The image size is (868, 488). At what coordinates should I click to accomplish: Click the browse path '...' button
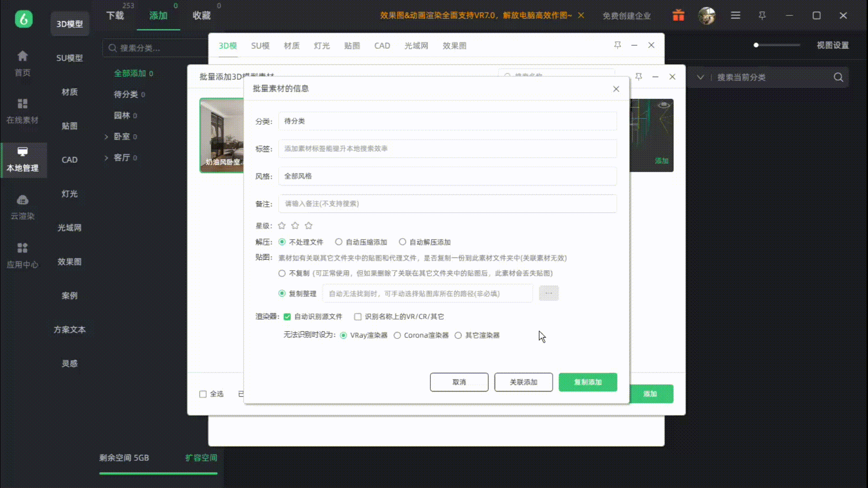coord(549,293)
